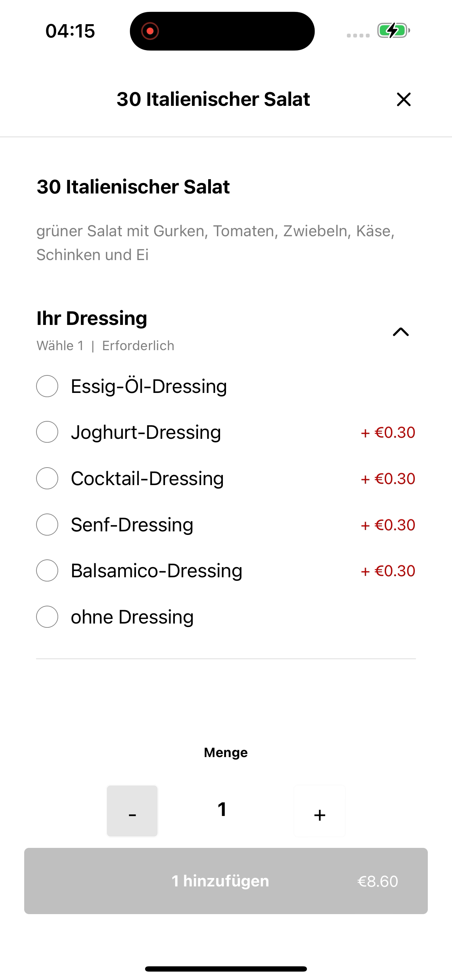This screenshot has width=452, height=980.
Task: Collapse the Ihr Dressing section chevron
Action: [x=400, y=332]
